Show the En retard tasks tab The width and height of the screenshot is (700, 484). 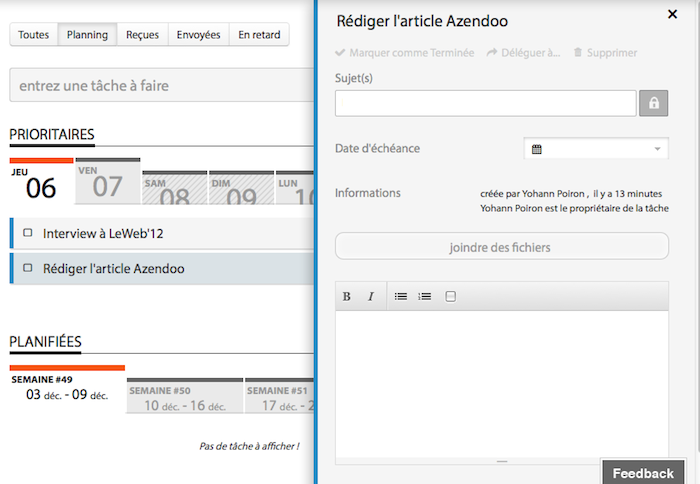tap(259, 35)
